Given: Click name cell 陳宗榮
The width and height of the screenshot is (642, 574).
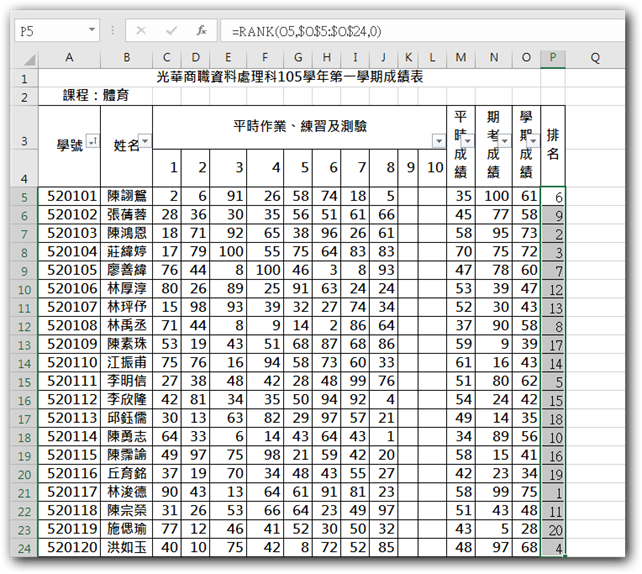Looking at the screenshot, I should click(127, 511).
